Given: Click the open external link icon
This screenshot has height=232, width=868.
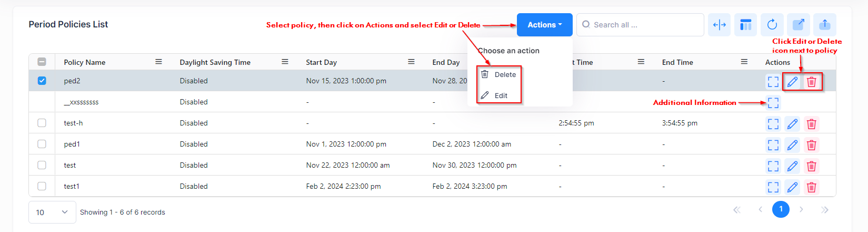Looking at the screenshot, I should tap(798, 25).
